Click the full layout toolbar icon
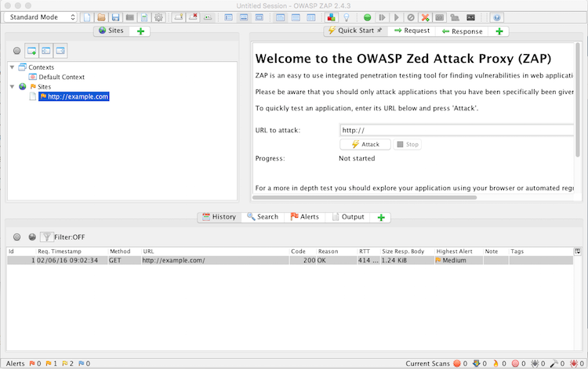 pos(260,17)
